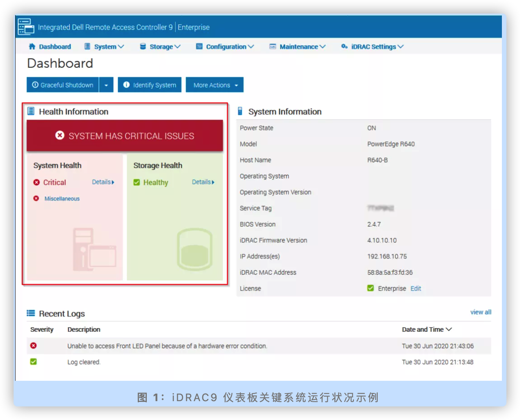
Task: Expand the Maintenance menu chevron
Action: pyautogui.click(x=323, y=46)
